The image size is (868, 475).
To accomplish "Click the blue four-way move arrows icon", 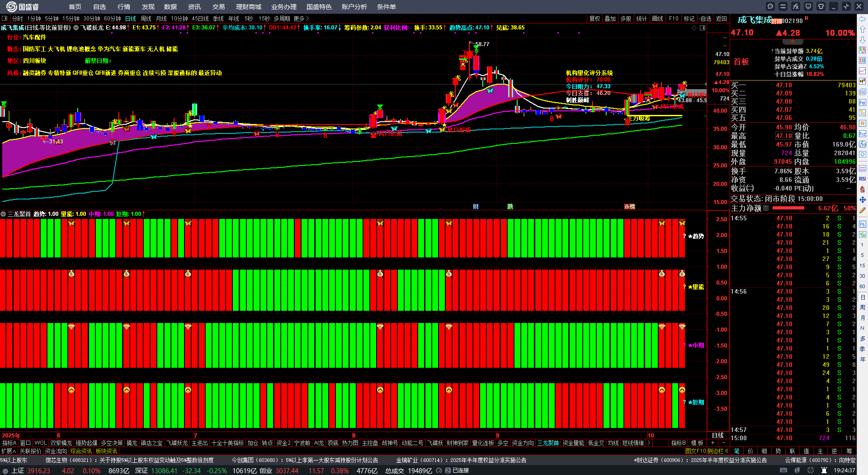I will click(x=863, y=199).
